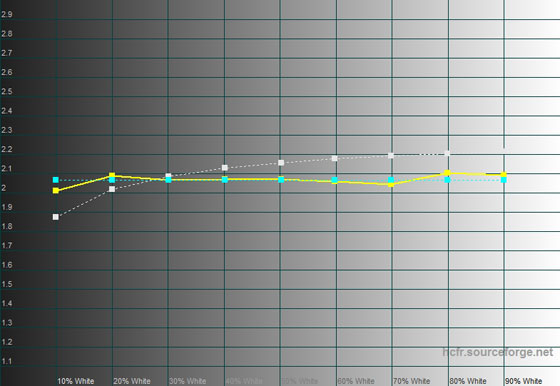Select the 70% White axis label
The height and width of the screenshot is (386, 560).
(411, 381)
